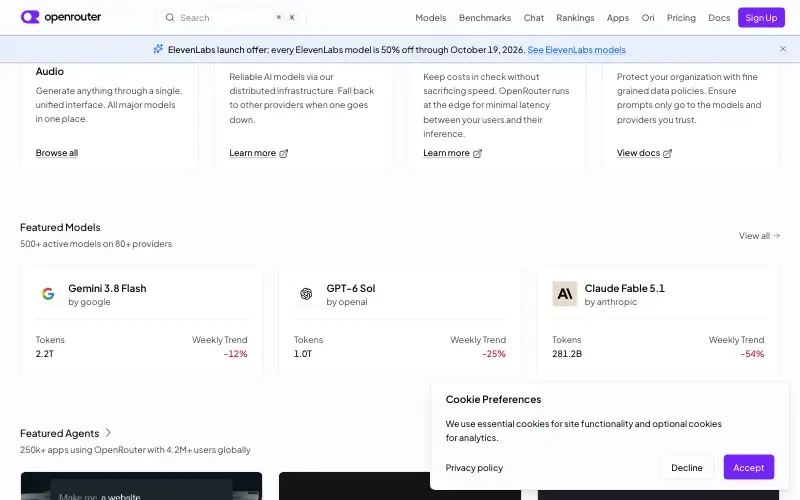The image size is (800, 500).
Task: Select Apps in the top navigation
Action: coord(617,17)
